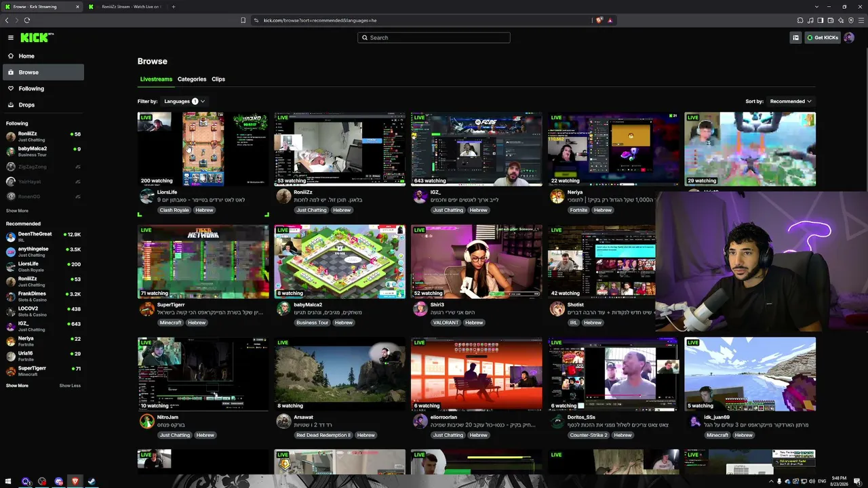Open the browser main menu icon
Screen dimensions: 868x488
[x=861, y=20]
